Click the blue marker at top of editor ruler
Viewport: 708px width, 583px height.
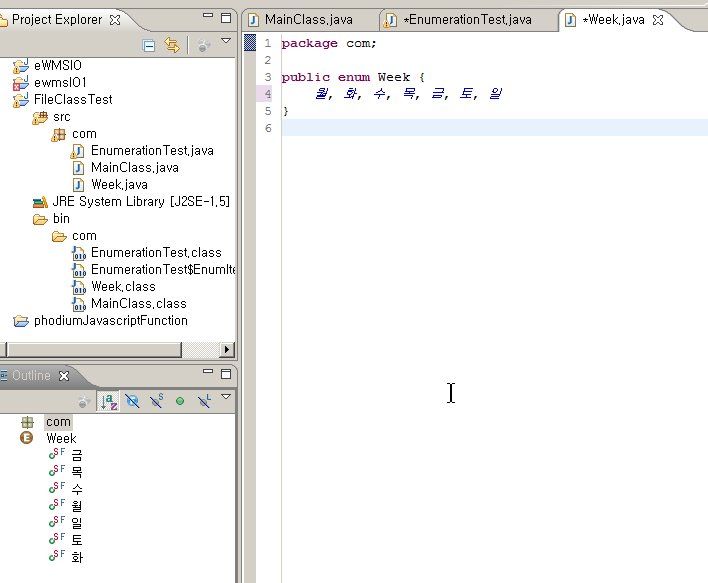250,42
